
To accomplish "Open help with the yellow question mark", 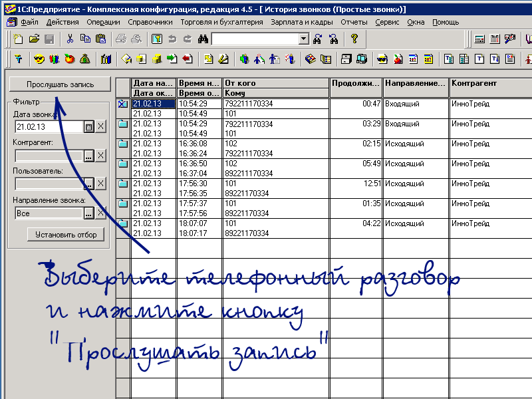I will pyautogui.click(x=354, y=39).
